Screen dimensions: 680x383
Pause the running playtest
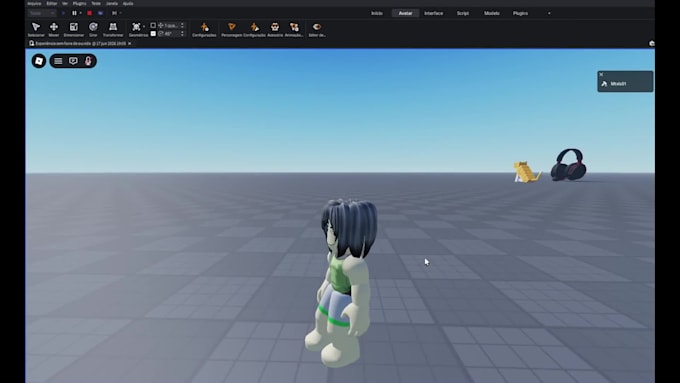click(74, 13)
